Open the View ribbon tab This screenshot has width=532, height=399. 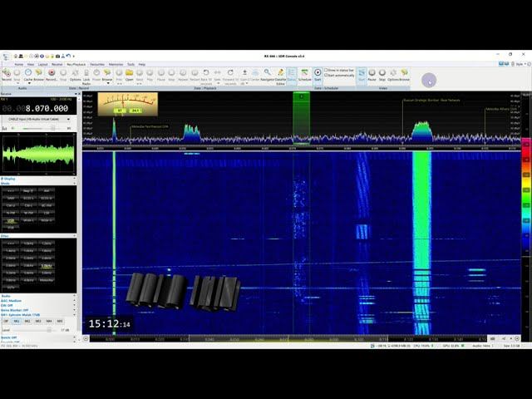point(31,64)
